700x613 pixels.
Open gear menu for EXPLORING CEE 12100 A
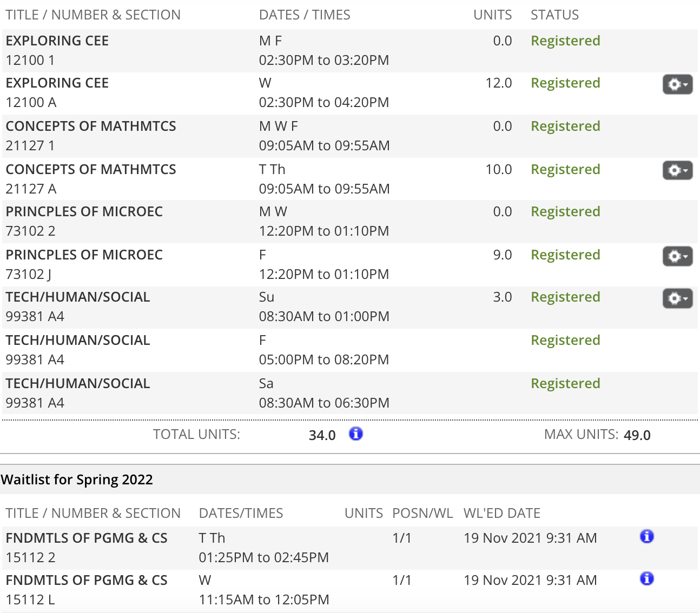point(677,84)
